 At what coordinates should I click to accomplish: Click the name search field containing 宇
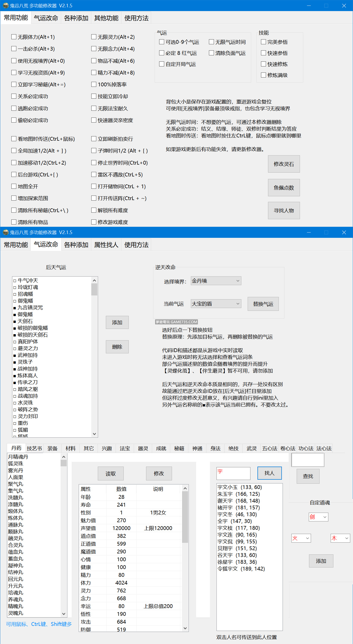pos(233,473)
